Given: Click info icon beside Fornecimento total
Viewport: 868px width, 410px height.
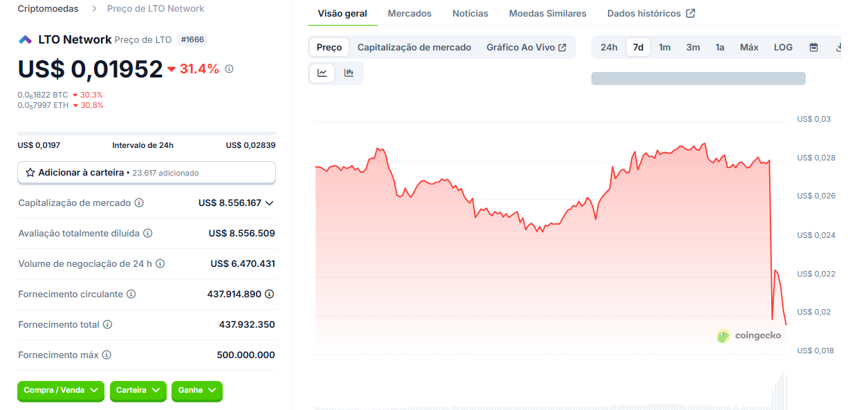Looking at the screenshot, I should coord(108,324).
